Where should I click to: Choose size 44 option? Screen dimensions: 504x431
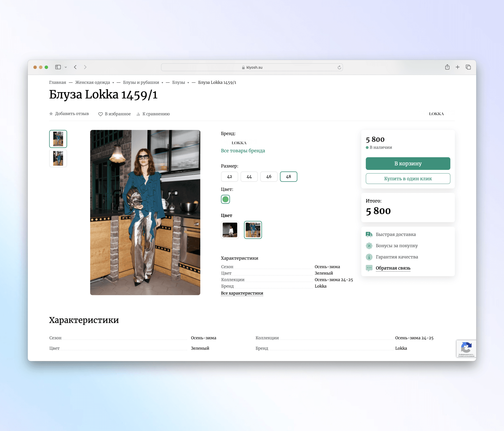pos(249,177)
